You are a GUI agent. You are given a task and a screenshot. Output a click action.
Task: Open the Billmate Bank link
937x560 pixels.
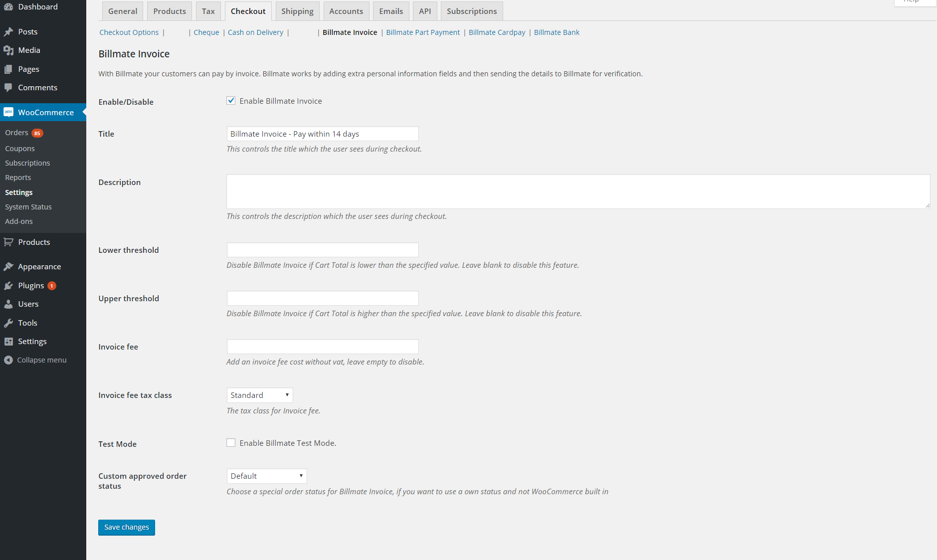557,32
